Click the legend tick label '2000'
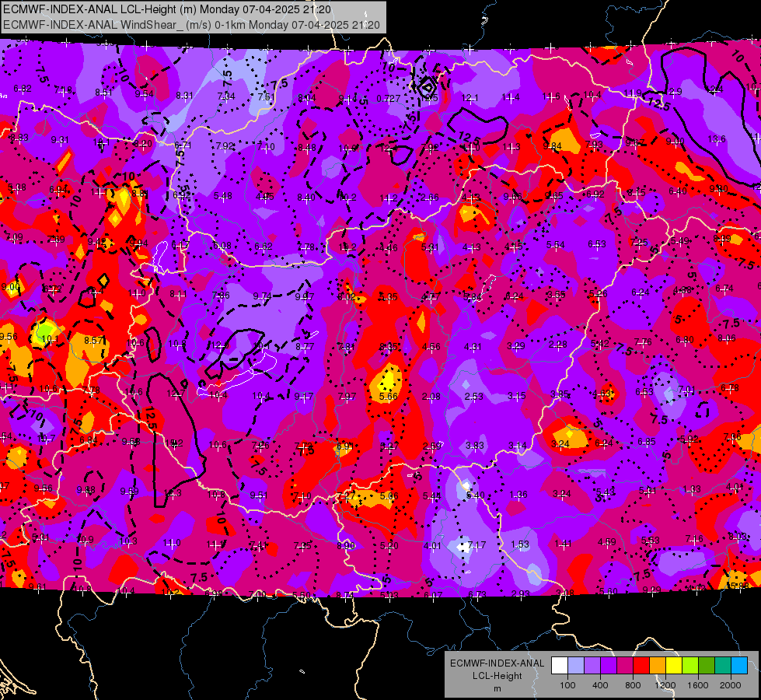761x700 pixels. pyautogui.click(x=731, y=685)
